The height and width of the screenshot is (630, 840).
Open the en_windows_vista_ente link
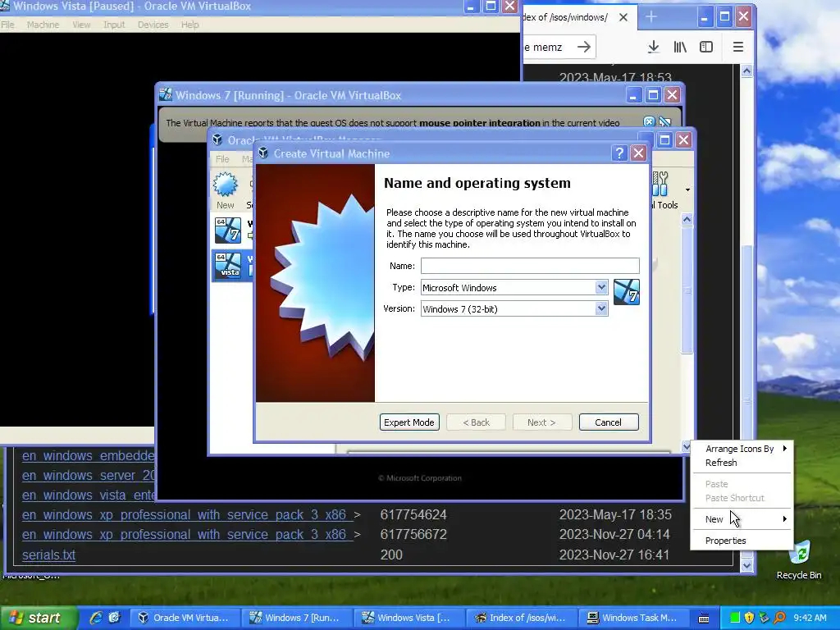tap(89, 495)
